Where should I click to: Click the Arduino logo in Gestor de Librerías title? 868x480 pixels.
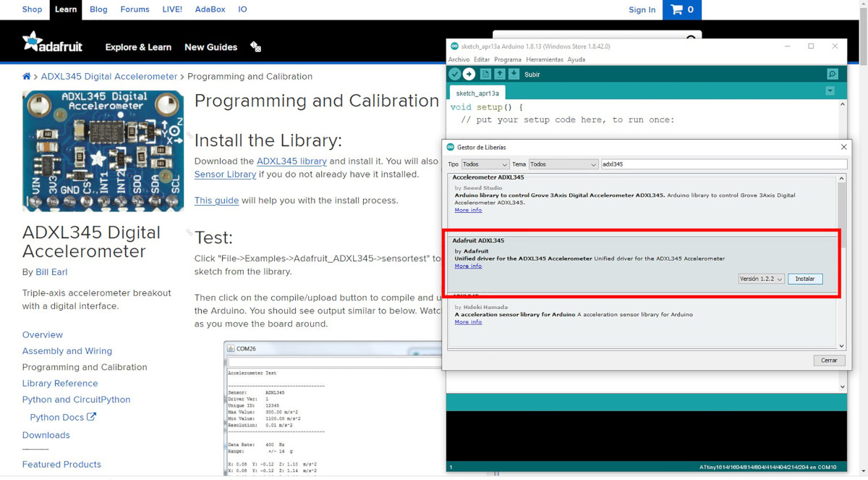coord(451,147)
